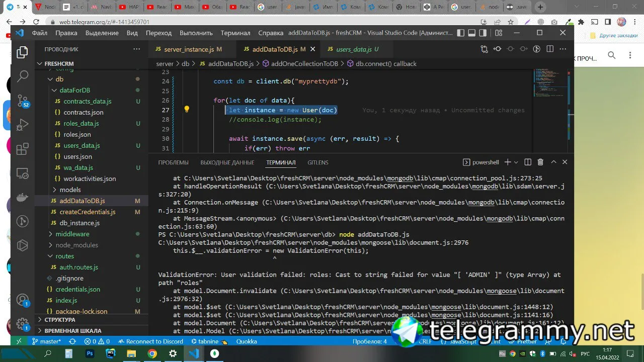Open Source Control view with 52 changes
Screen dimensions: 644x362
coord(22,101)
